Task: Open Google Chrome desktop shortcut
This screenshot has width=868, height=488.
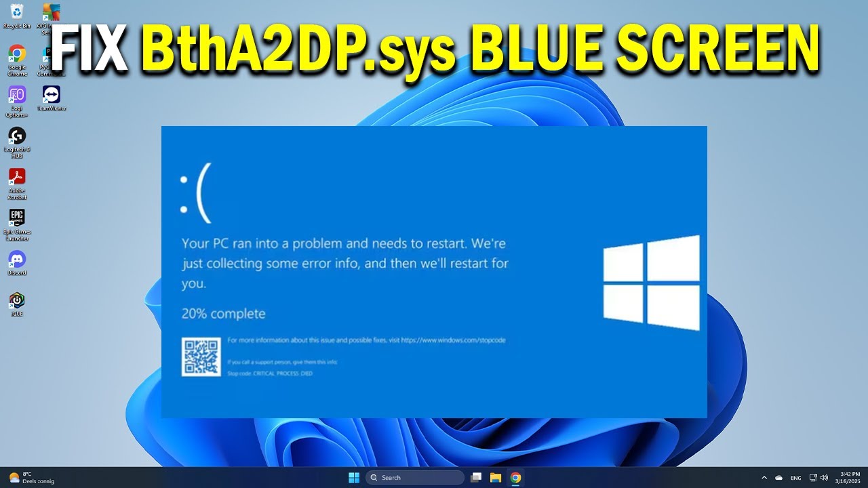Action: point(17,60)
